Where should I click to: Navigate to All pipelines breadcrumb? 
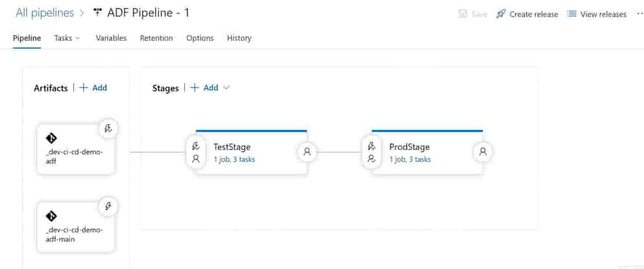click(x=43, y=12)
